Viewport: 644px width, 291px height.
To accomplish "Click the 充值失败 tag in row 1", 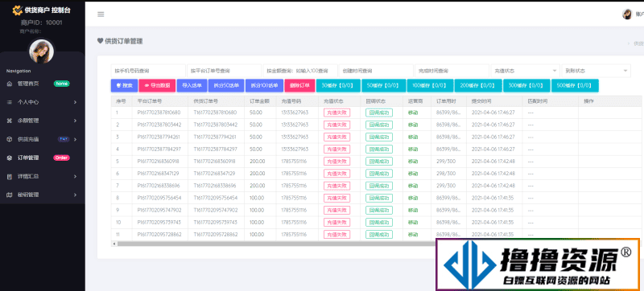I will [336, 113].
